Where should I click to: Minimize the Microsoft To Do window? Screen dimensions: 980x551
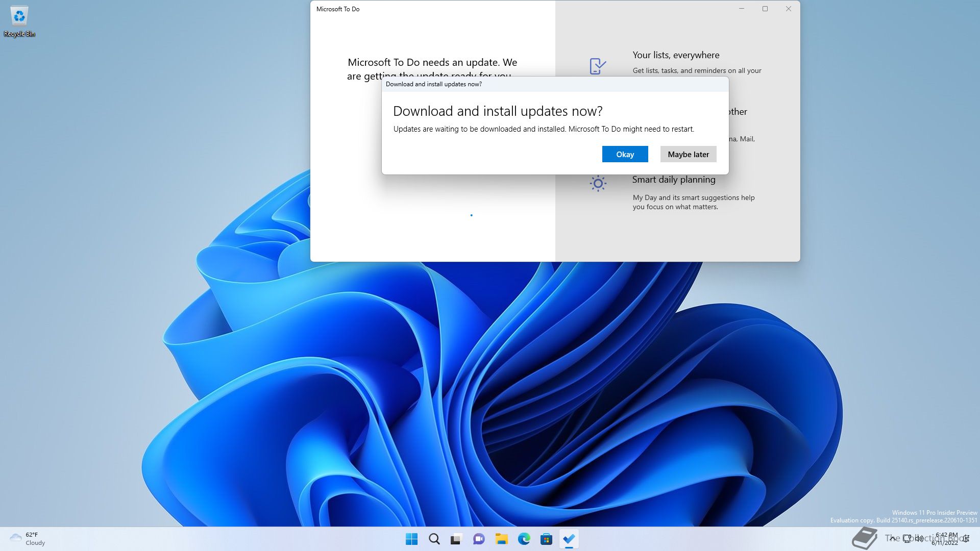[742, 9]
